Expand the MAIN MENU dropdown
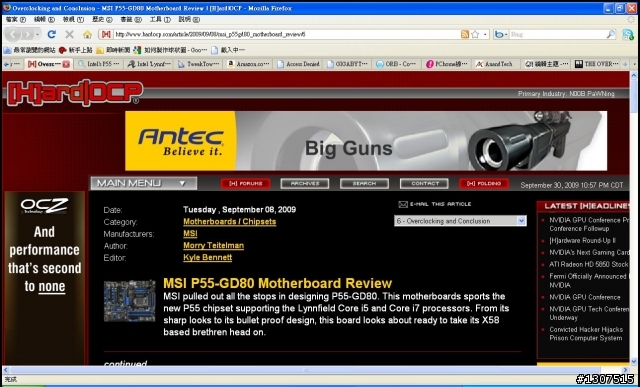 [x=144, y=183]
